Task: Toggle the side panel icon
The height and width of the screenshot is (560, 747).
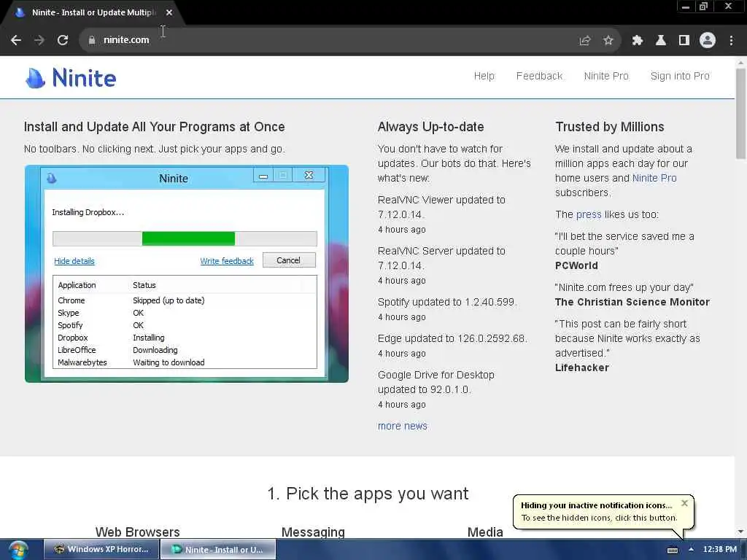Action: (x=684, y=41)
